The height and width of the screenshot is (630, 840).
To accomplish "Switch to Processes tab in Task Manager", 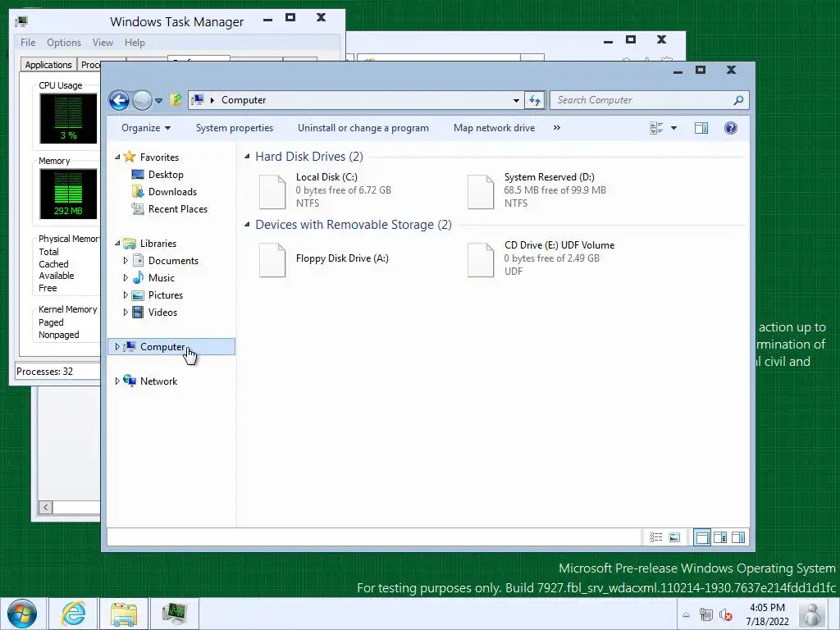I will 89,65.
